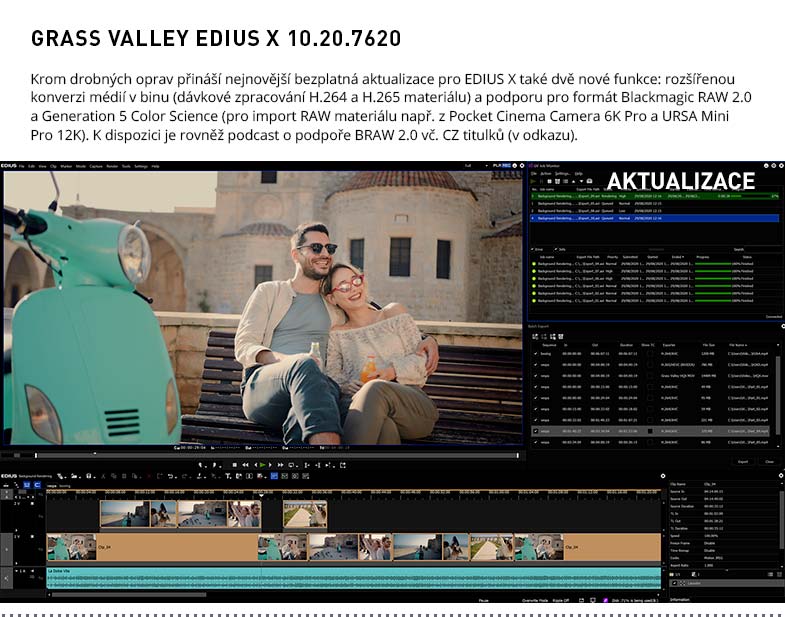Viewport: 785px width, 617px height.
Task: Select the La Dolce Vita audio clip
Action: pos(353,578)
